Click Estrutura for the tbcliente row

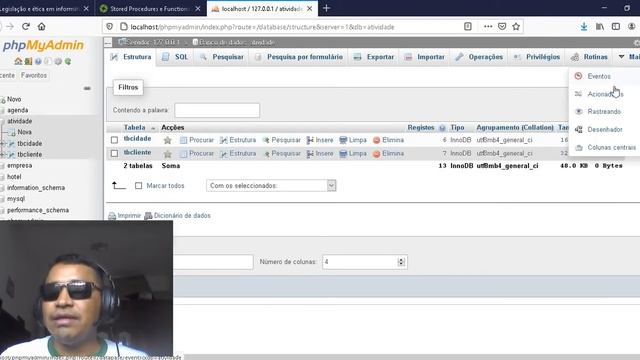[x=238, y=153]
